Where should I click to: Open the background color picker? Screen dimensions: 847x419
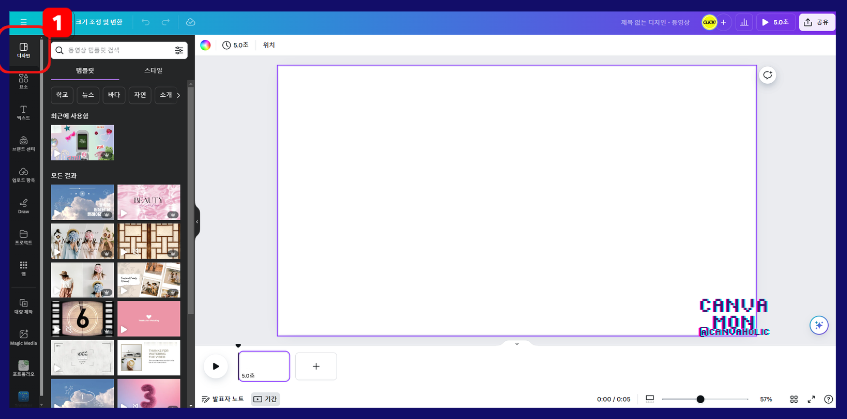click(205, 45)
